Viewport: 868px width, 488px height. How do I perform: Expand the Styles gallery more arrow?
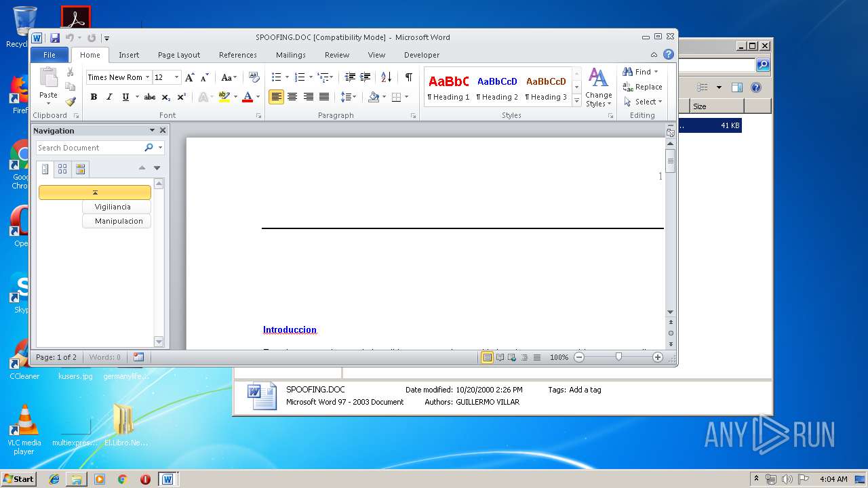point(577,100)
